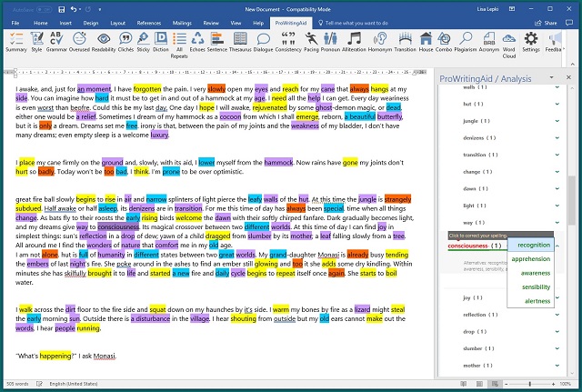Click the Undo arrow in the title bar
The height and width of the screenshot is (392, 582).
[74, 9]
